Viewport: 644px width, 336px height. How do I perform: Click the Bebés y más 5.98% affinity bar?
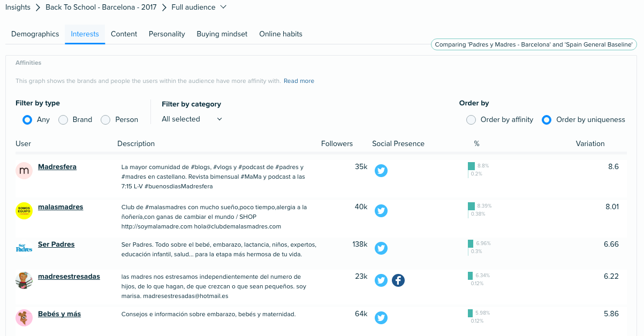pyautogui.click(x=470, y=313)
